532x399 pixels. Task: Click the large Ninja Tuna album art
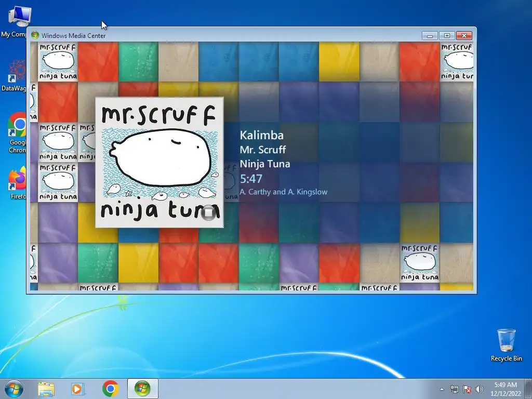point(159,163)
